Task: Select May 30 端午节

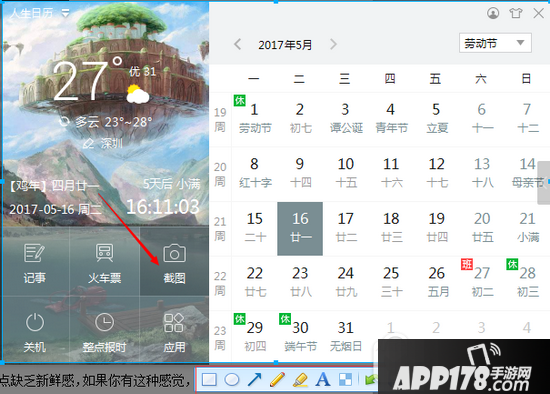Action: [300, 337]
